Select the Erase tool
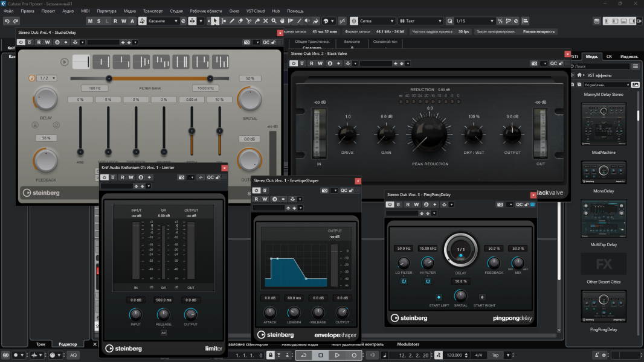This screenshot has height=362, width=644. pos(240,21)
